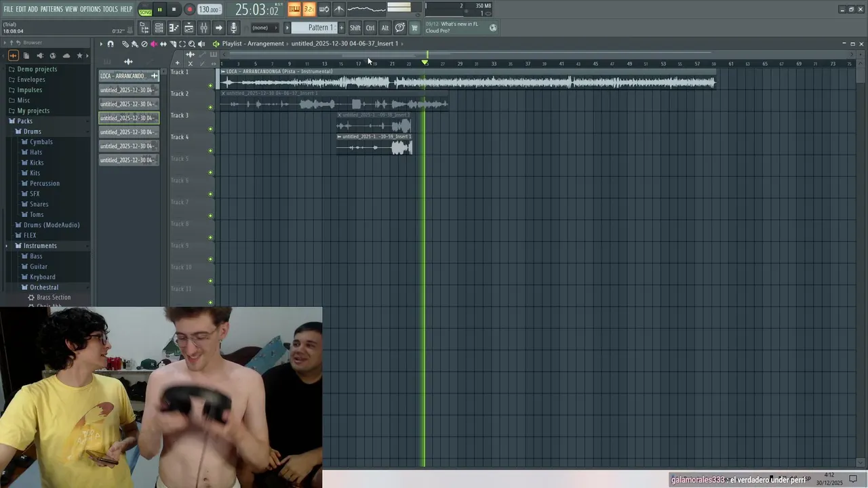Open the TOOLS menu
The image size is (868, 488).
pos(110,9)
